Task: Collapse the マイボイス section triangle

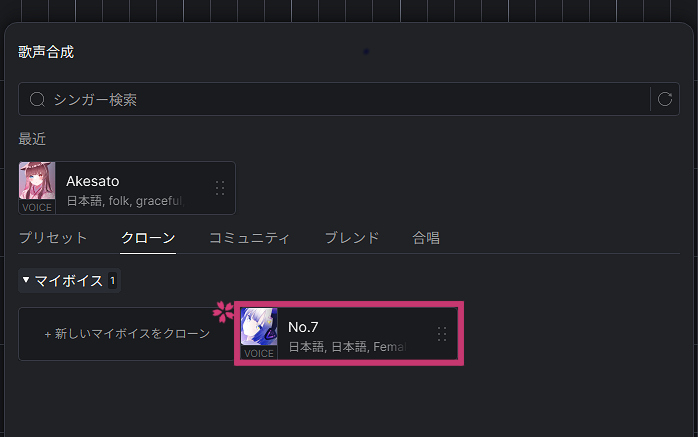Action: (x=26, y=280)
